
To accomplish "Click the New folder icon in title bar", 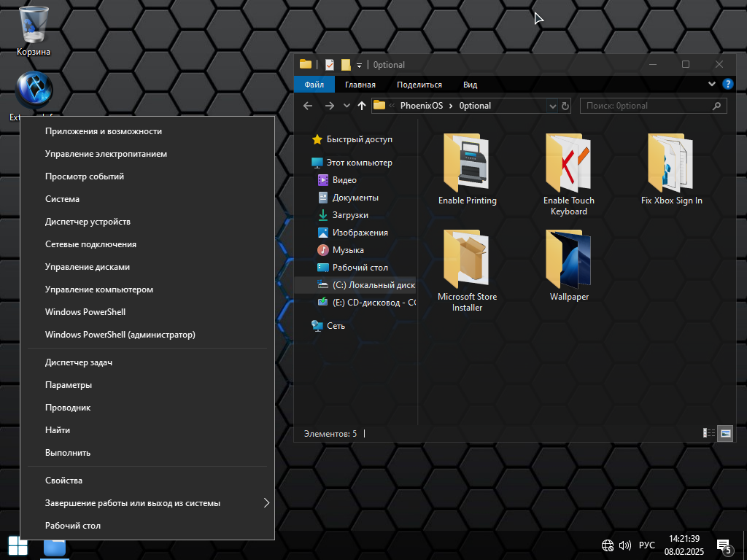I will click(346, 65).
